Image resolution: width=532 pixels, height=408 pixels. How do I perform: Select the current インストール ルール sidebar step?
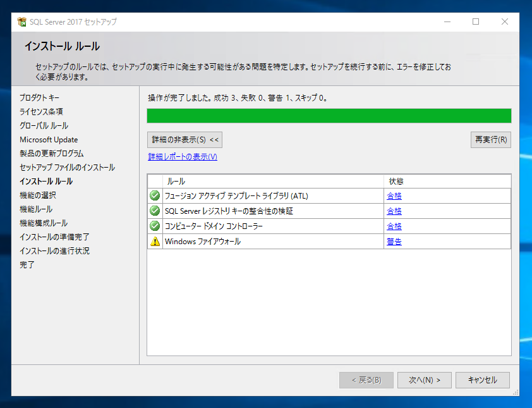pyautogui.click(x=46, y=182)
